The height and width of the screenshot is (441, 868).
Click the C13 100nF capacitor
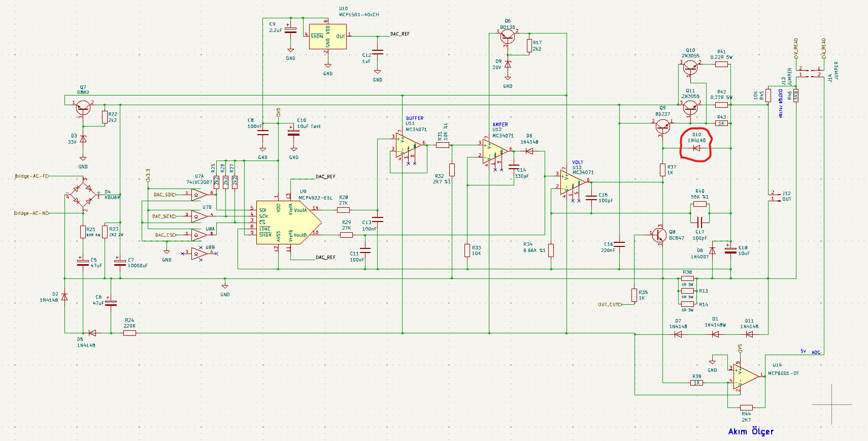coord(378,219)
